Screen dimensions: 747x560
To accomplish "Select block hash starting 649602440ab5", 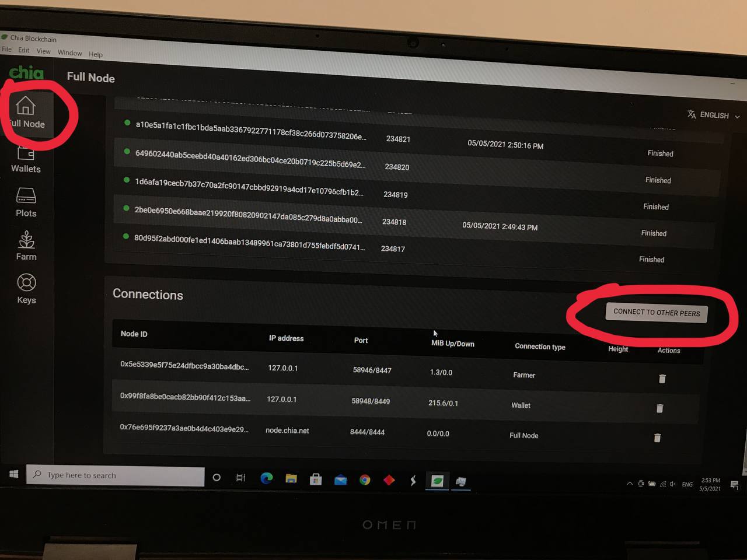I will 250,159.
